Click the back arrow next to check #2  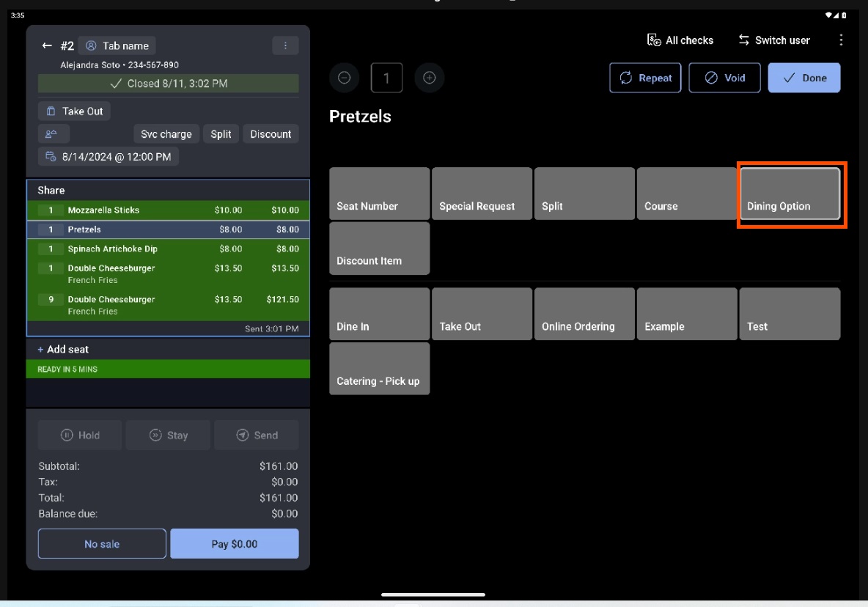47,45
